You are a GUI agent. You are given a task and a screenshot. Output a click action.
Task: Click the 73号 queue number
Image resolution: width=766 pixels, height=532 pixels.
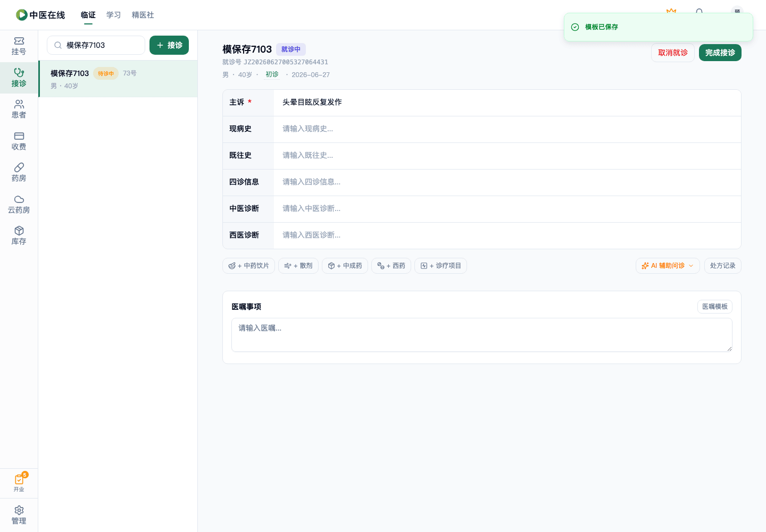pos(130,73)
